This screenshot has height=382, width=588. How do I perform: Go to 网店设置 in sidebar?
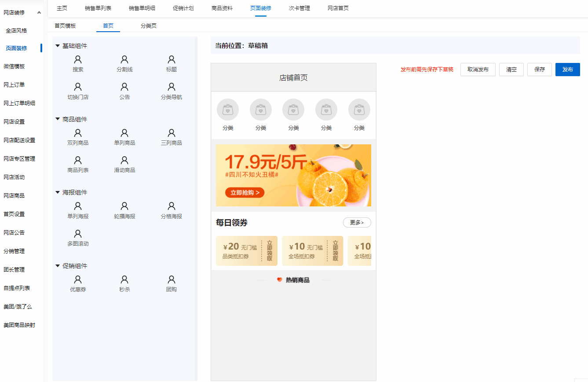click(14, 122)
